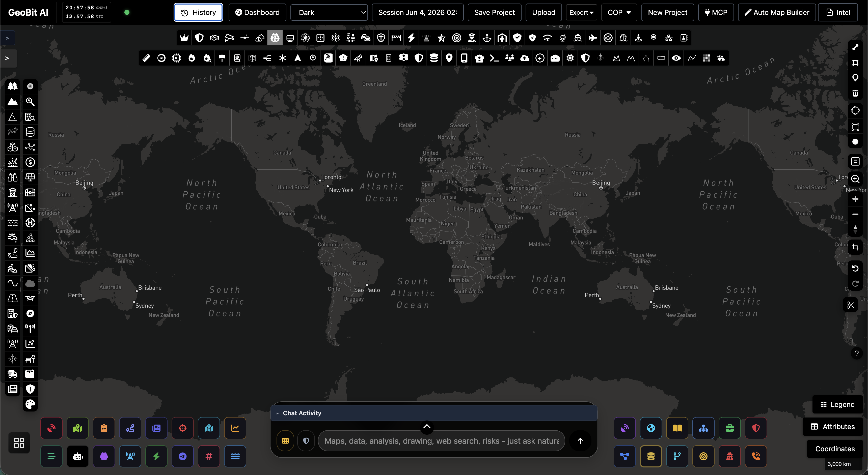Screen dimensions: 868x475
Task: Select the lightning bolt icon in the top toolbar
Action: click(x=411, y=38)
